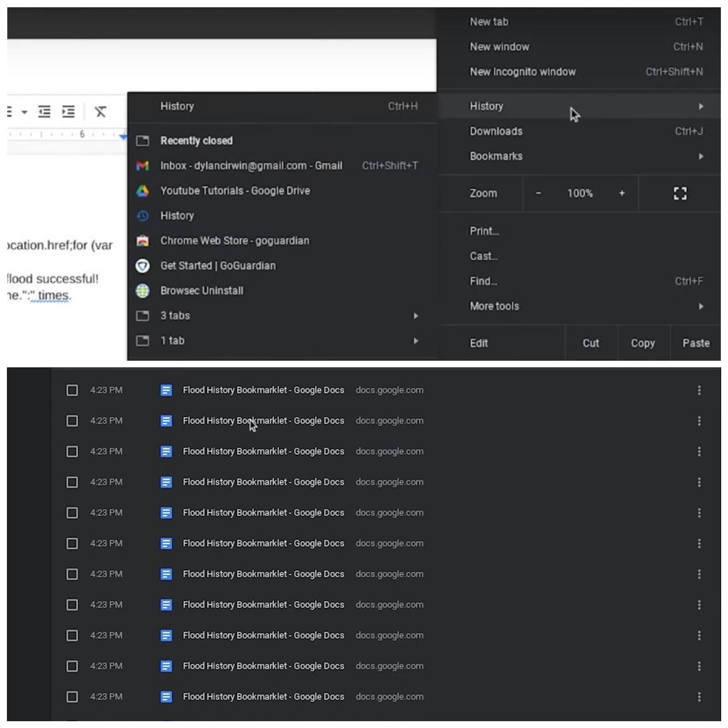Reopen the Get Started | GoGuardian tab

[282, 266]
